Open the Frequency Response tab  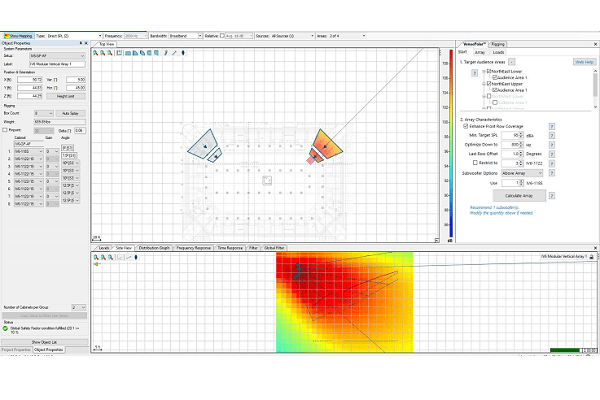pos(194,248)
